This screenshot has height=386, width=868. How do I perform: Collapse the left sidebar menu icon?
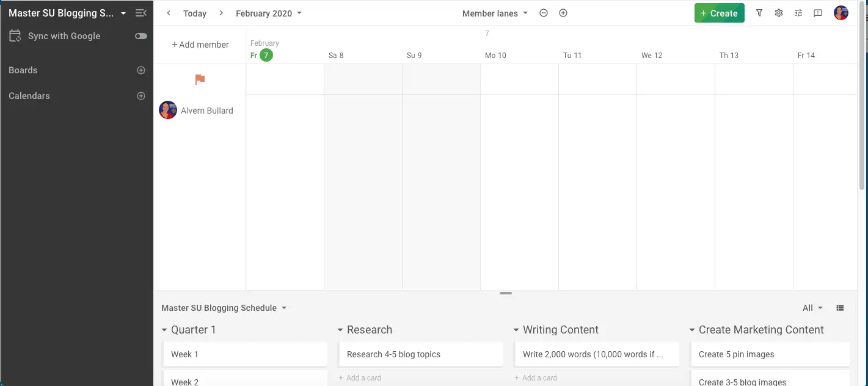140,13
